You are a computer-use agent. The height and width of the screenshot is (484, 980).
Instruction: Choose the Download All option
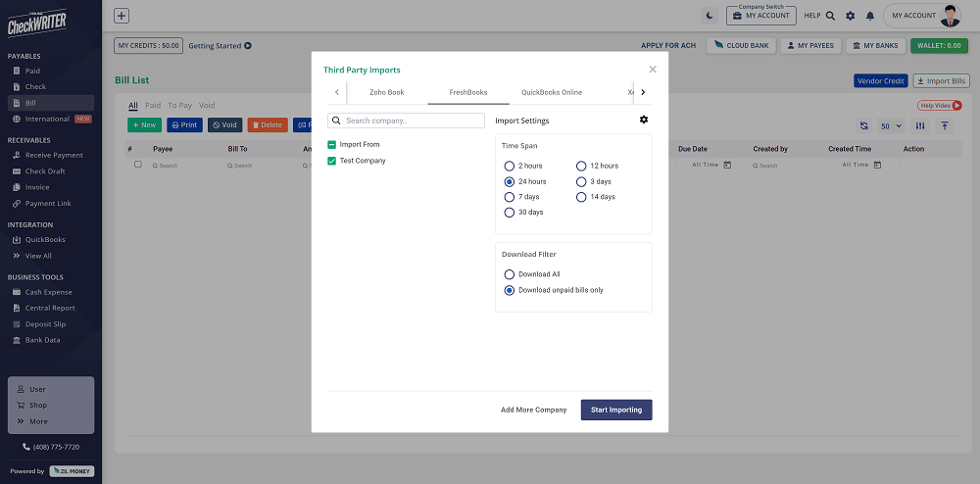510,274
